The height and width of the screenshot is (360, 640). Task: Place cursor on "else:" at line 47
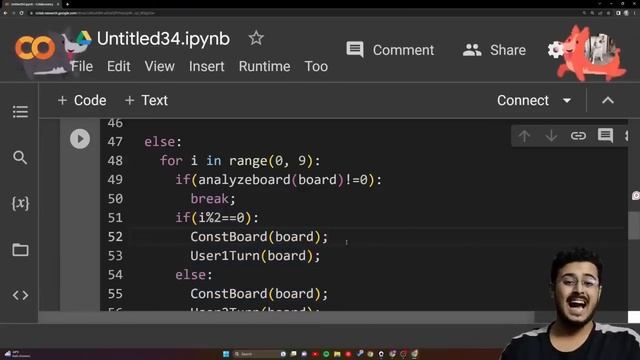[163, 142]
